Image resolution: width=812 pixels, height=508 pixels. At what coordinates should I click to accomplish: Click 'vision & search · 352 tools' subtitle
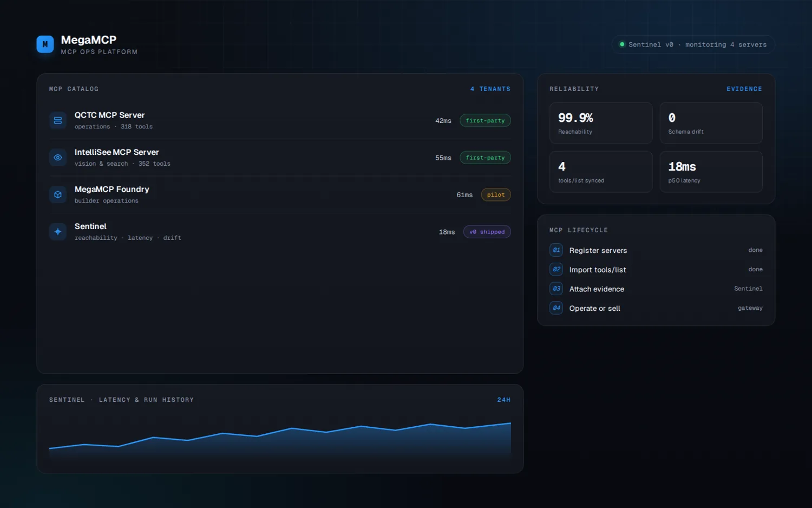click(x=122, y=164)
